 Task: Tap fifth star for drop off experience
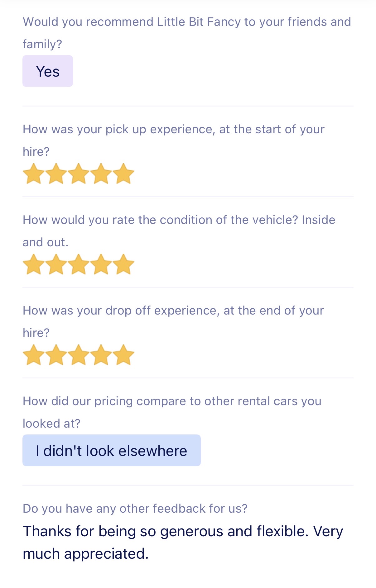123,355
